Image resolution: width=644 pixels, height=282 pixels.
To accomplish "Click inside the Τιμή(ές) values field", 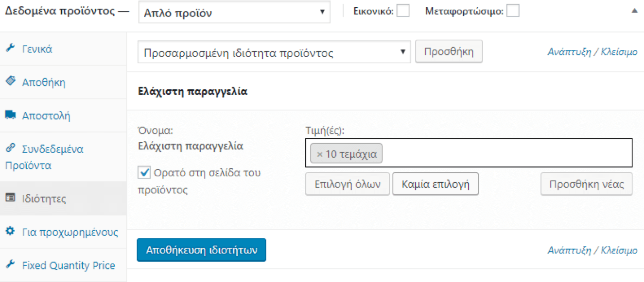I will click(505, 154).
